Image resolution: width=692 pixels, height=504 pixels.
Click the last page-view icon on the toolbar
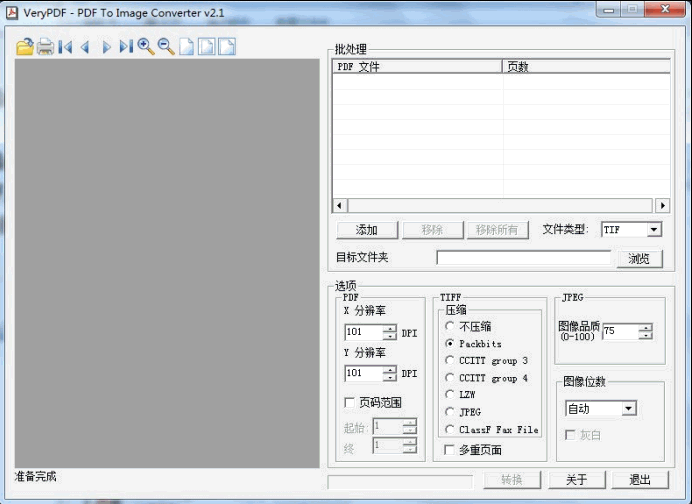(x=227, y=46)
